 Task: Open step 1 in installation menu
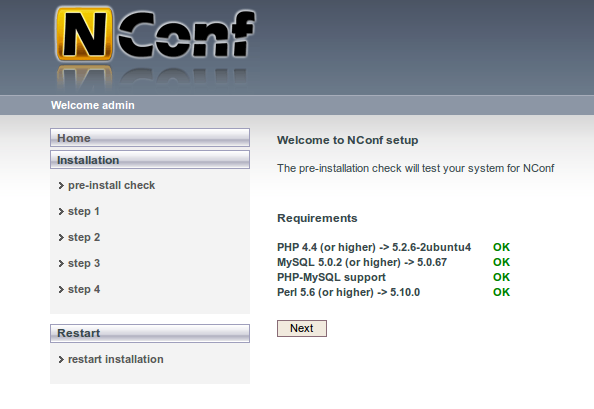coord(84,211)
